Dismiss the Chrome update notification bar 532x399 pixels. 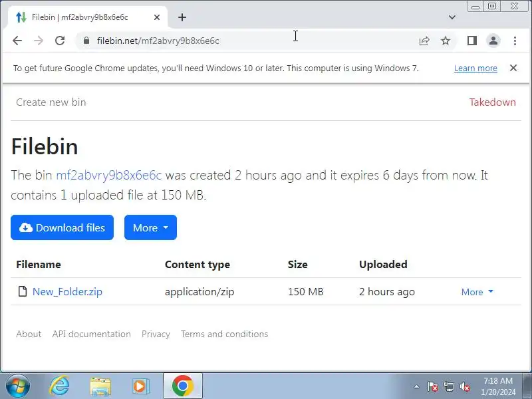[513, 68]
